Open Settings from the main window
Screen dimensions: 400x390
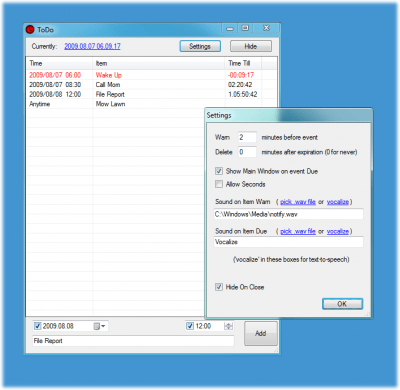[200, 46]
